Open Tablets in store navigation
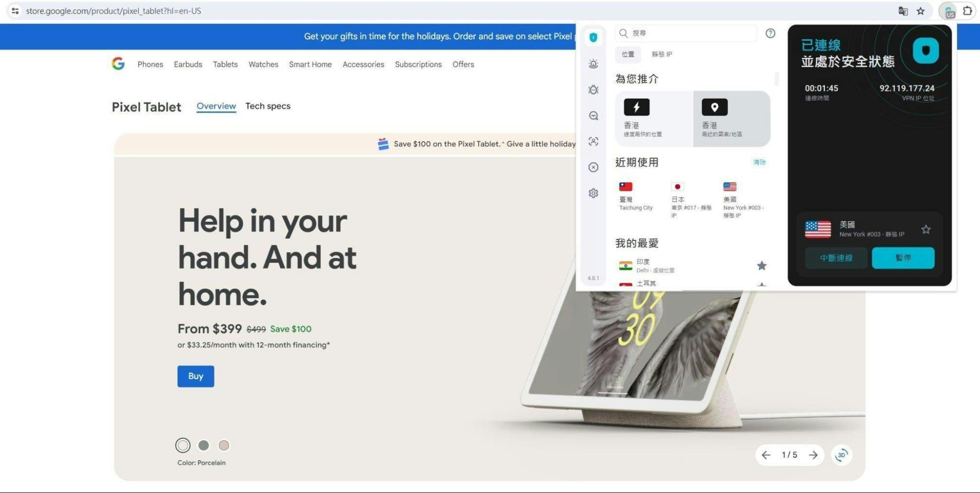Image resolution: width=980 pixels, height=493 pixels. click(x=225, y=64)
